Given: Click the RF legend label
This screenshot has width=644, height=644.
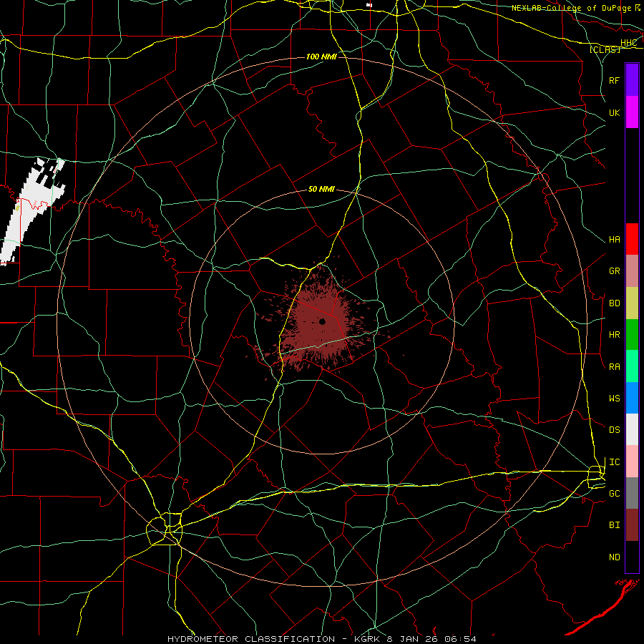Looking at the screenshot, I should [615, 80].
